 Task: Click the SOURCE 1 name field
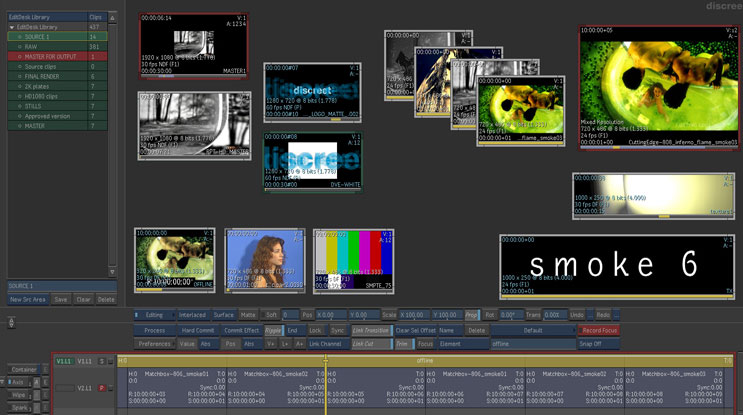[62, 286]
